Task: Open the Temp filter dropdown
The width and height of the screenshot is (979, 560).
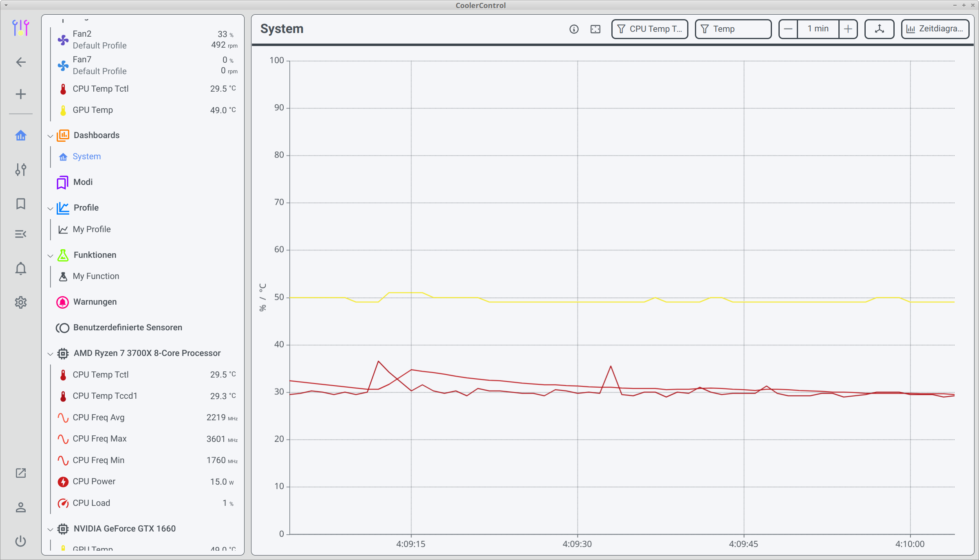Action: coord(733,29)
